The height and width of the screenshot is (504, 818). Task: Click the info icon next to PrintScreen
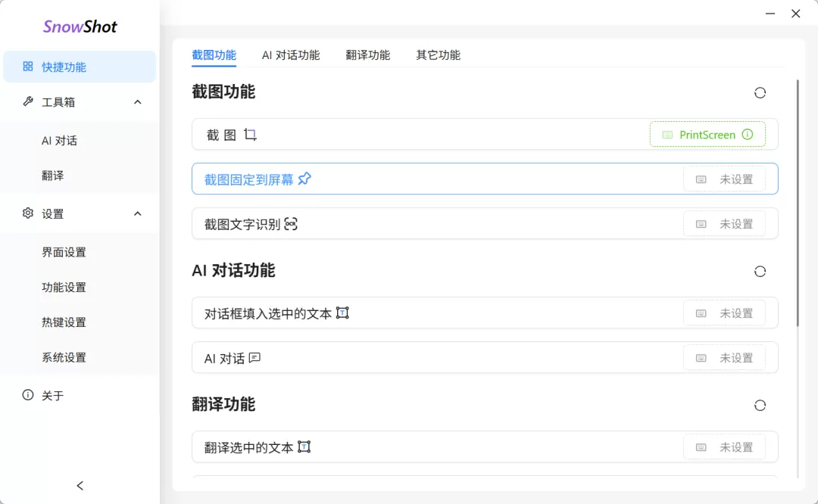[748, 135]
